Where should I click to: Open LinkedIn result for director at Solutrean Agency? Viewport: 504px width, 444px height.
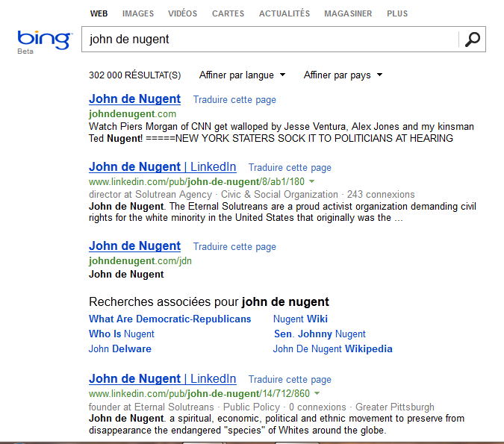click(x=162, y=167)
